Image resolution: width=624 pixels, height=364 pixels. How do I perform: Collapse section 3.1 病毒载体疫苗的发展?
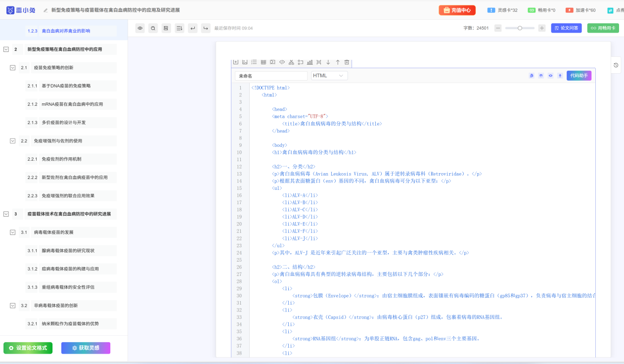click(13, 232)
